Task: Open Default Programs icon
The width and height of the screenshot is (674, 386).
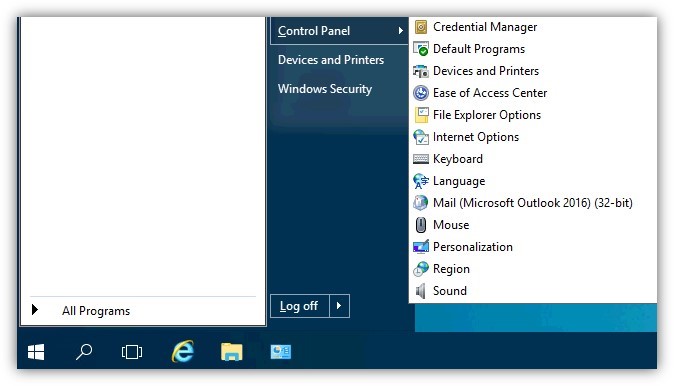Action: coord(421,49)
